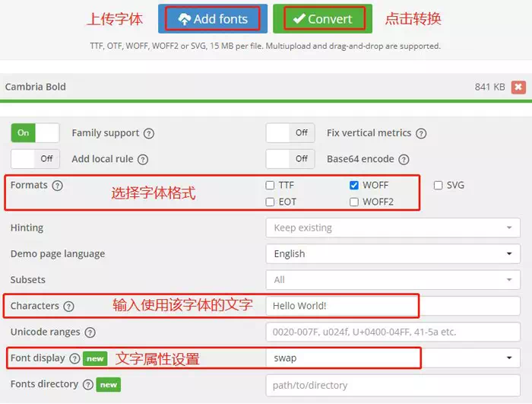Viewport: 532px width, 404px height.
Task: Click the Characters help question mark
Action: [x=69, y=307]
